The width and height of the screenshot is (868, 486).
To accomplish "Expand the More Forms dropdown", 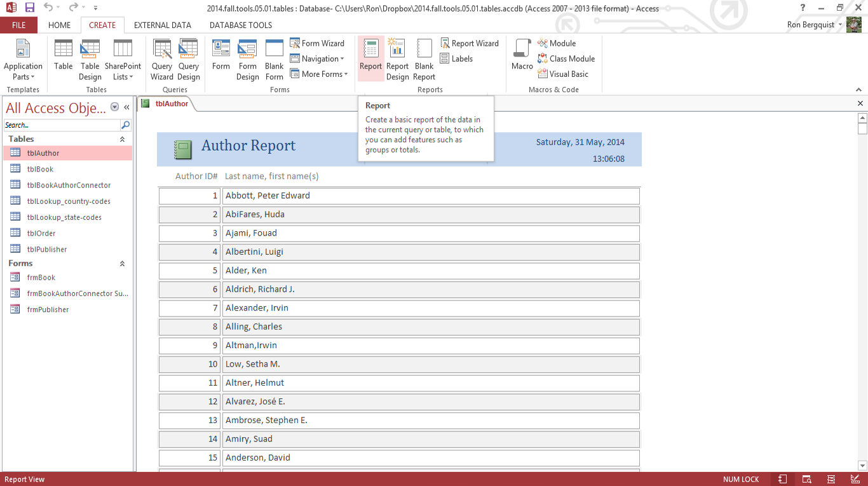I will click(x=319, y=74).
